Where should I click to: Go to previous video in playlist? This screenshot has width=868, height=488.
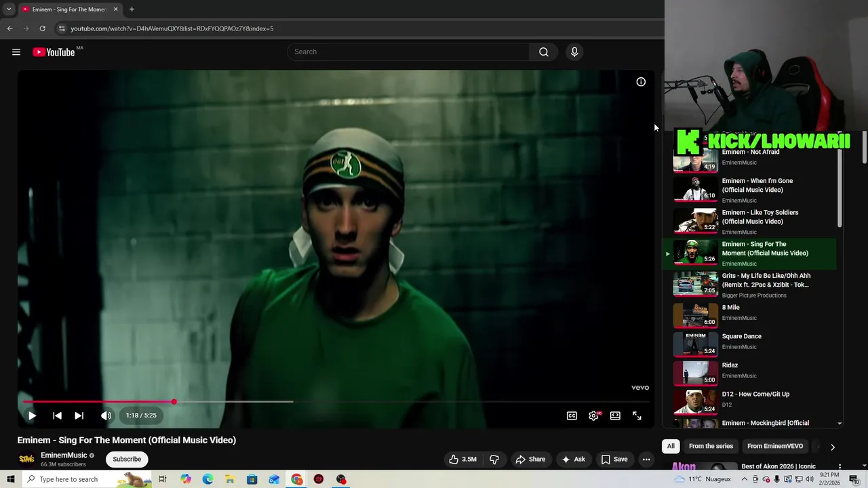[x=57, y=415]
